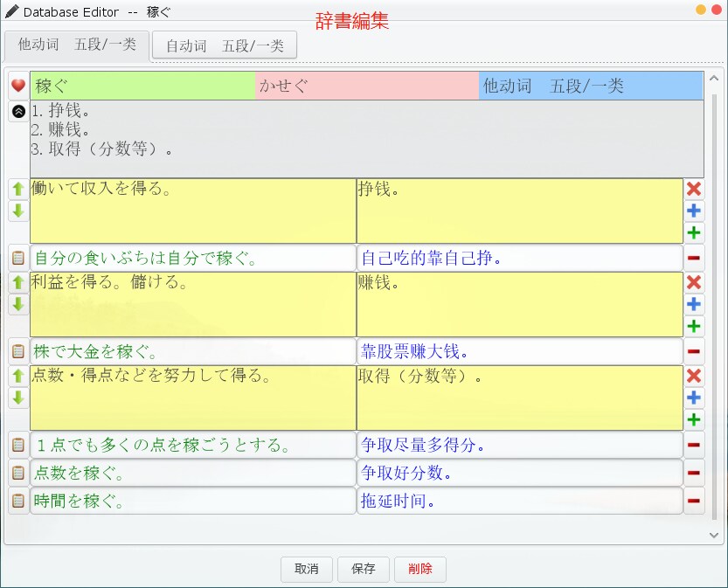
Task: Delete the 赚钱 definition with red X
Action: pos(694,282)
